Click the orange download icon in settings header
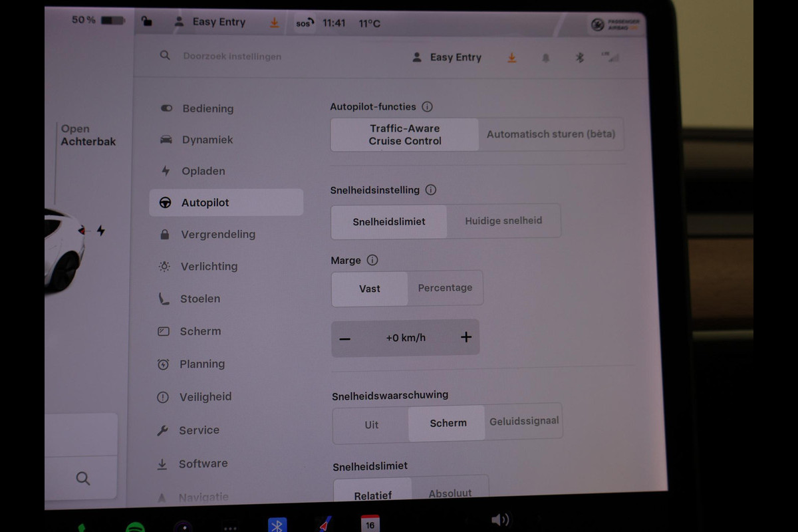Screen dimensions: 798x532 click(x=511, y=58)
